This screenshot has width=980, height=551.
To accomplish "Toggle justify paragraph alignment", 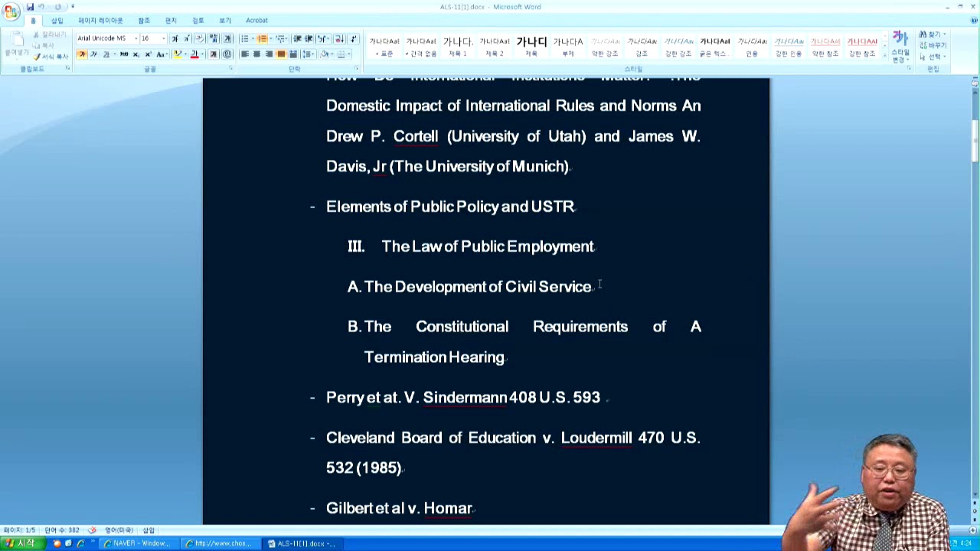I will [x=281, y=54].
